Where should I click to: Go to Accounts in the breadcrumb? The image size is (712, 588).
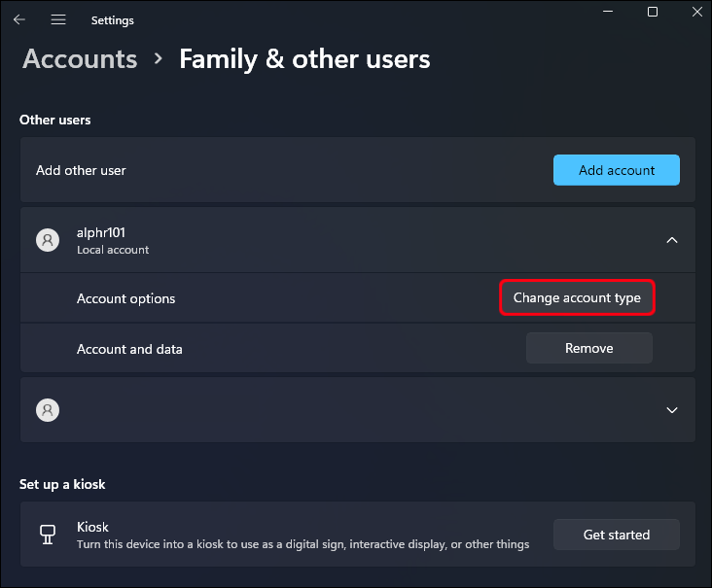(81, 59)
